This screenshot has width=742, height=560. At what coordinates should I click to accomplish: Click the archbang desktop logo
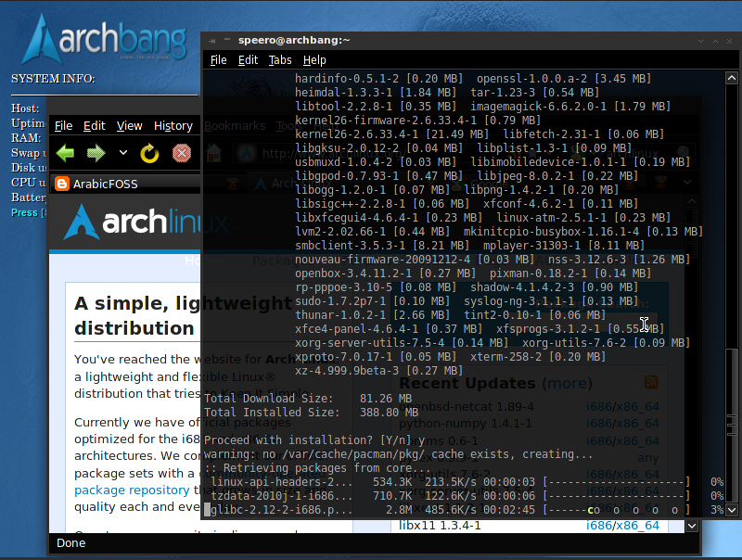104,39
